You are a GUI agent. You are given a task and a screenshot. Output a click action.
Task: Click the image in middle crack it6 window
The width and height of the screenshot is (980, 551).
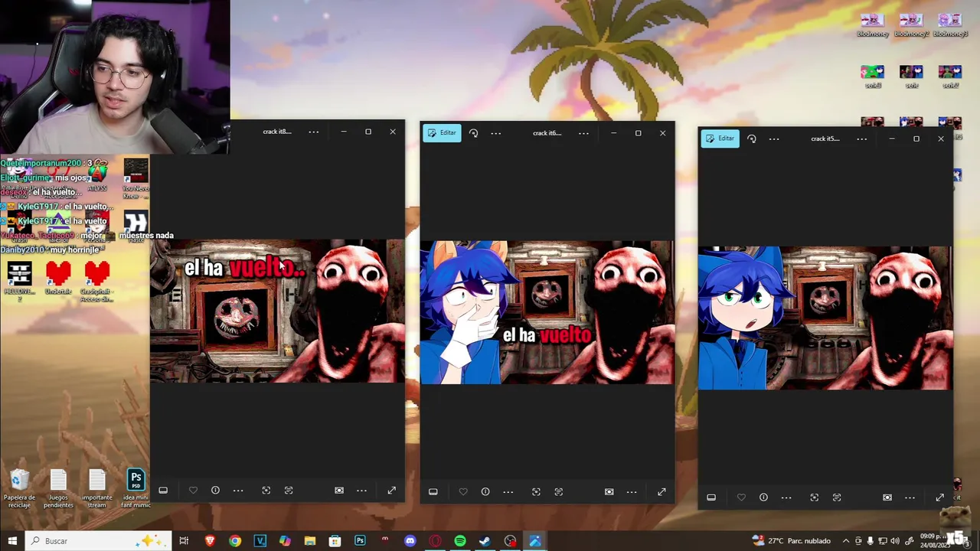[547, 312]
